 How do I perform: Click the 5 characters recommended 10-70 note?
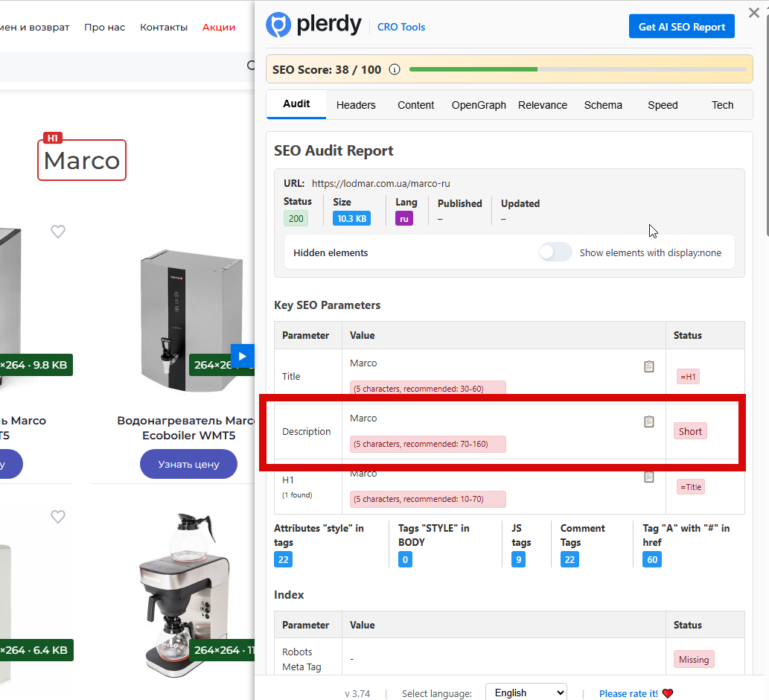point(427,499)
